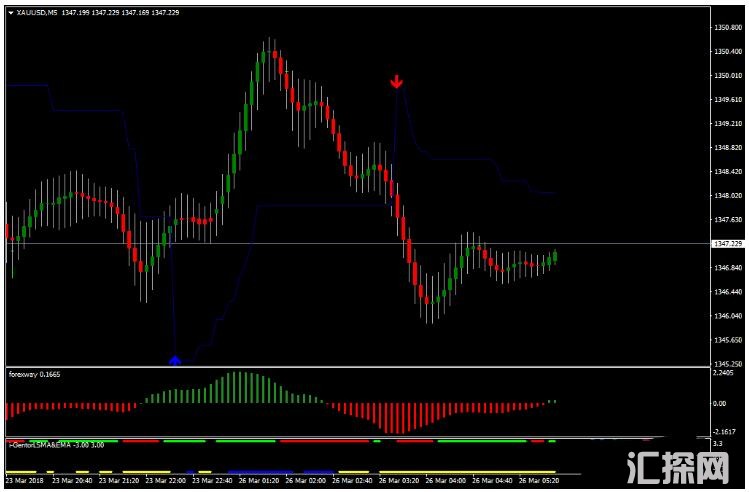Click the 23 Mar 22:00 time label
749x492 pixels.
pos(165,481)
